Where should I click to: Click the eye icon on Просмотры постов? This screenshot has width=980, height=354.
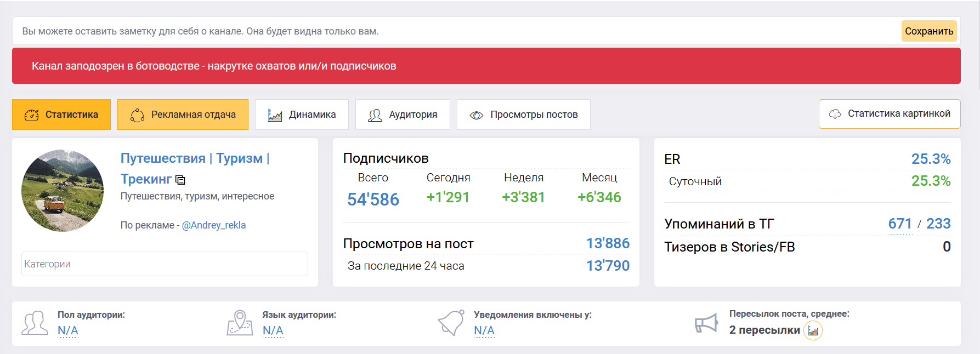point(477,115)
